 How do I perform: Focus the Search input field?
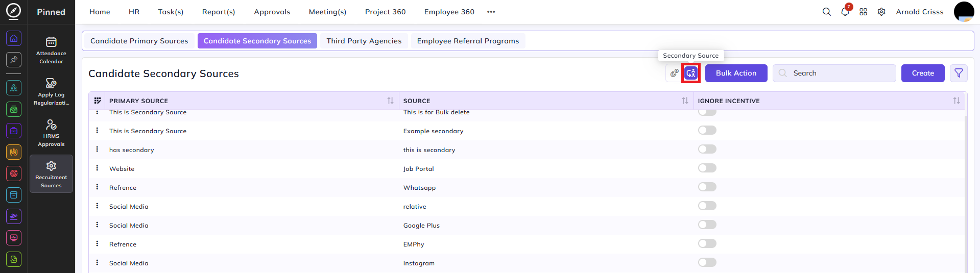click(x=834, y=73)
